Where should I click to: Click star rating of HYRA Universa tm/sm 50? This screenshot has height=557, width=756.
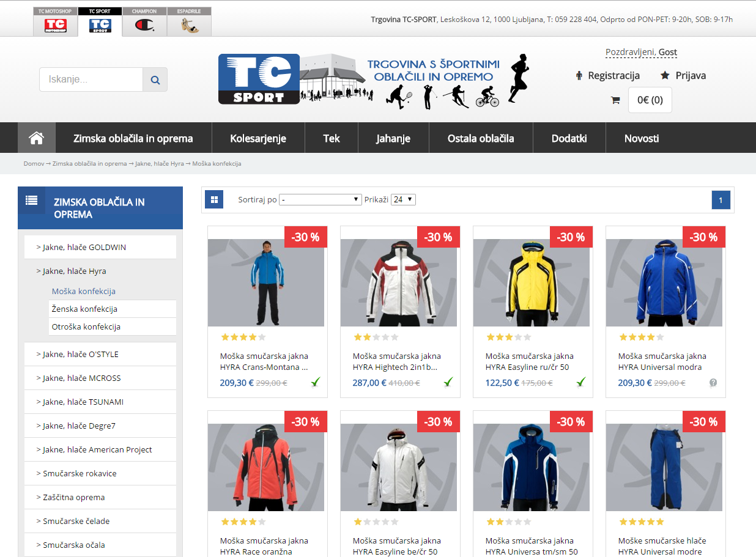[509, 522]
